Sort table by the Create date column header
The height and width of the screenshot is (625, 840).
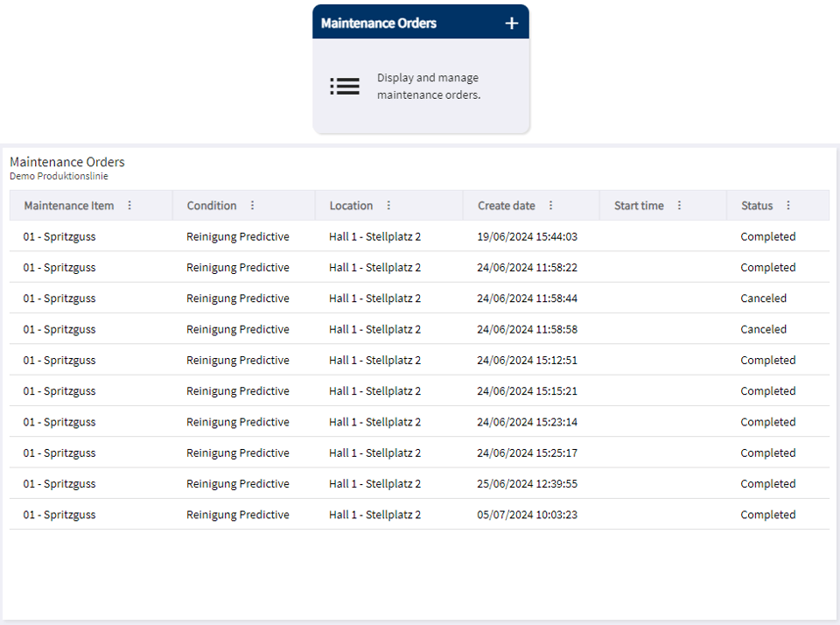(507, 205)
